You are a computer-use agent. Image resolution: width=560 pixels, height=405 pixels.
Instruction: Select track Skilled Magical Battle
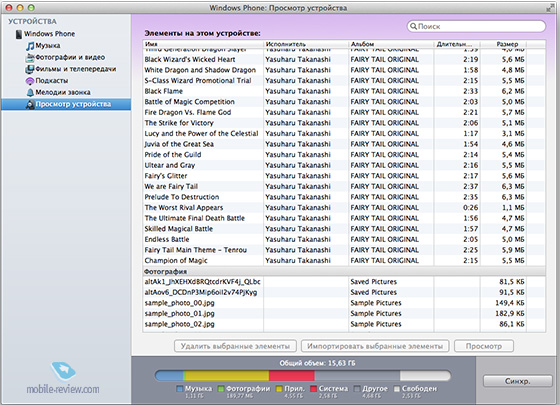tap(344, 229)
